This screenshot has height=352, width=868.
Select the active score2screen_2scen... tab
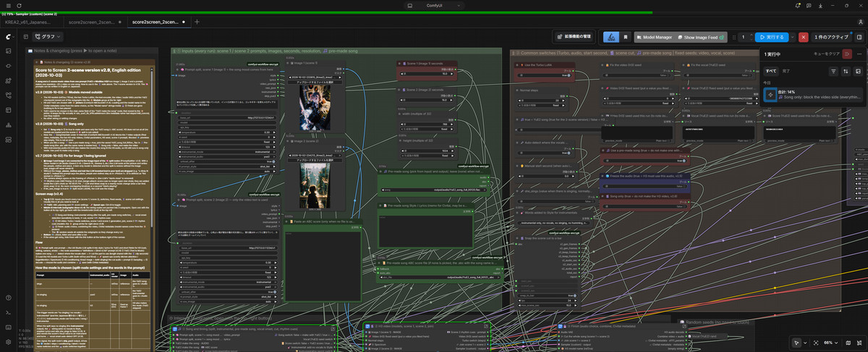coord(158,22)
